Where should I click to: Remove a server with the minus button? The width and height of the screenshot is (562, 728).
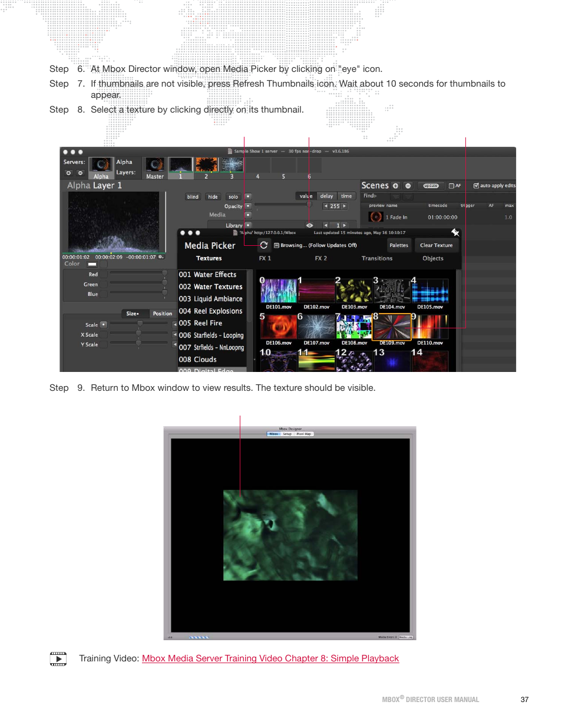(80, 173)
